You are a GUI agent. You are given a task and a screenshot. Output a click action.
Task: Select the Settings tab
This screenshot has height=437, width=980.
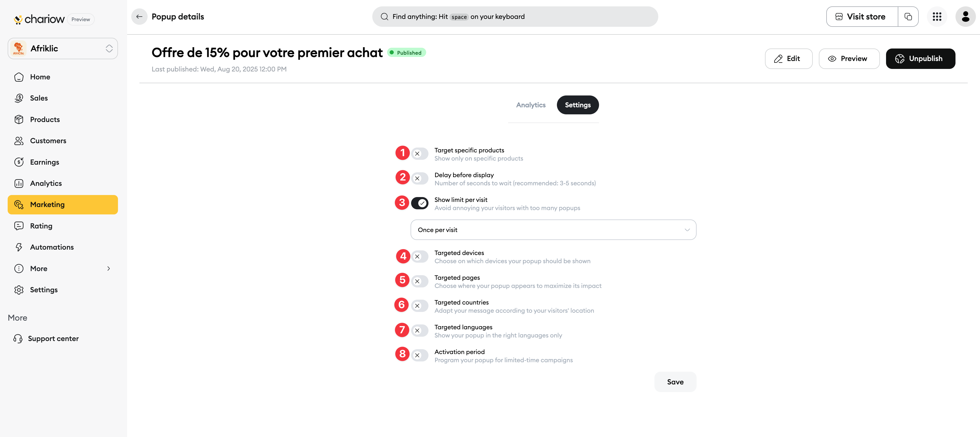coord(578,105)
